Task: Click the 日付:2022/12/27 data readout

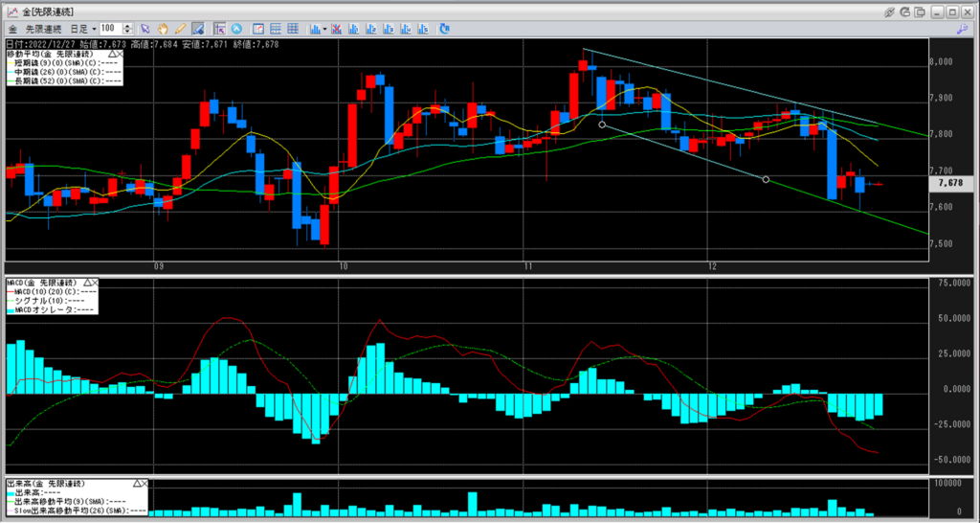Action: [x=40, y=44]
